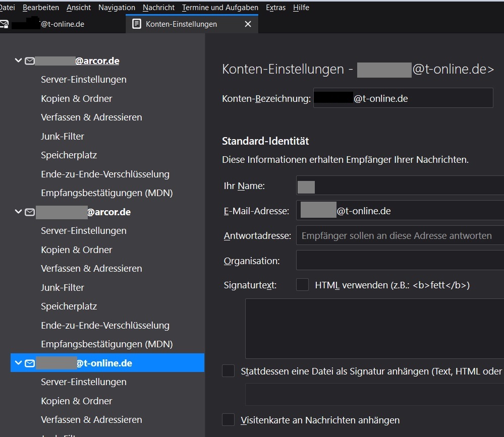Collapse the t-online.de account chevron

19,363
